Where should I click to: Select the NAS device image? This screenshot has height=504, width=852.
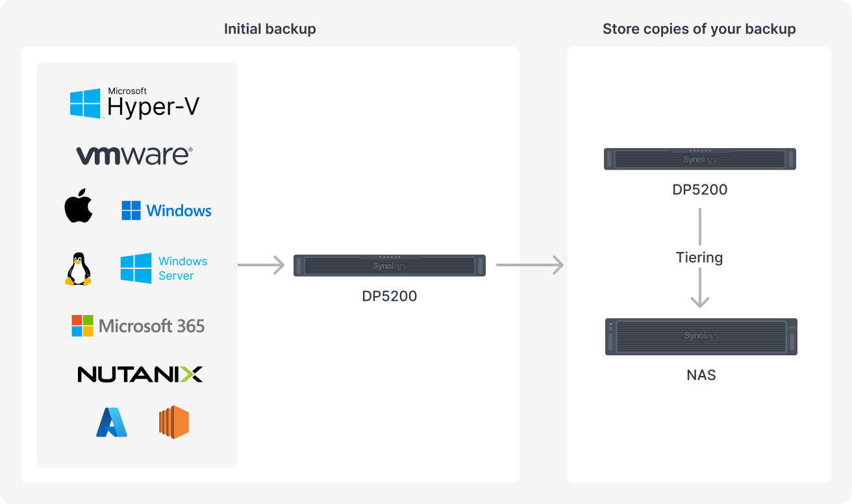[701, 336]
